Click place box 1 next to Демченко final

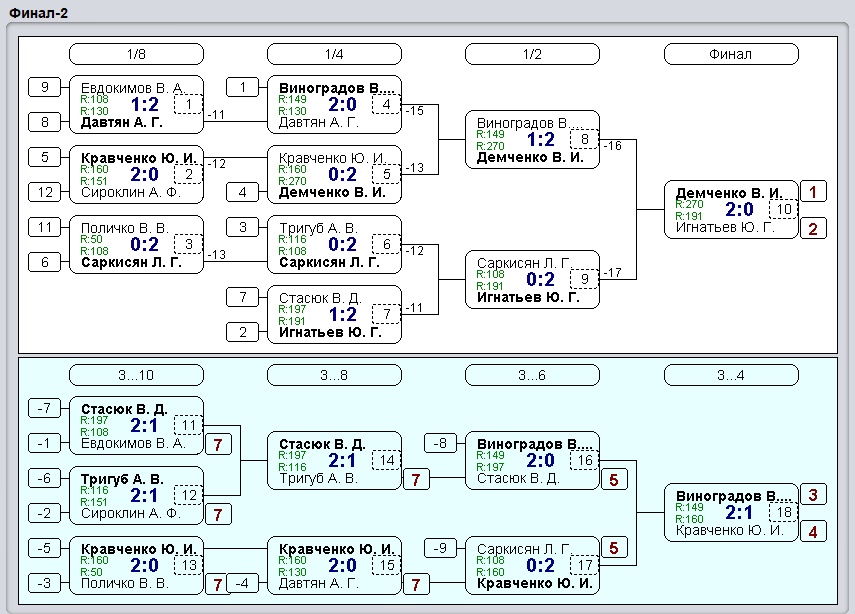[x=813, y=192]
